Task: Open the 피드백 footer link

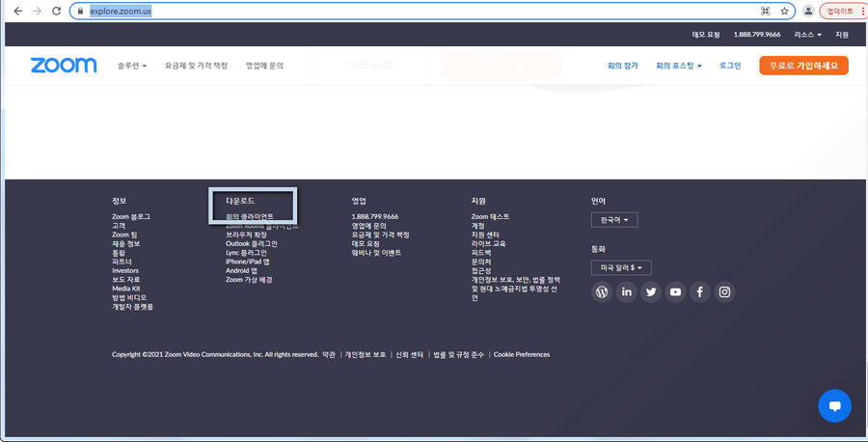Action: pos(481,253)
